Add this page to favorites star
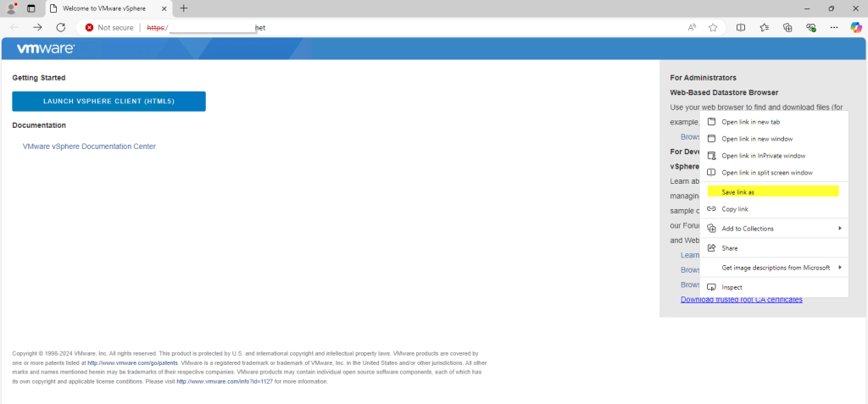The width and height of the screenshot is (868, 404). [x=713, y=27]
